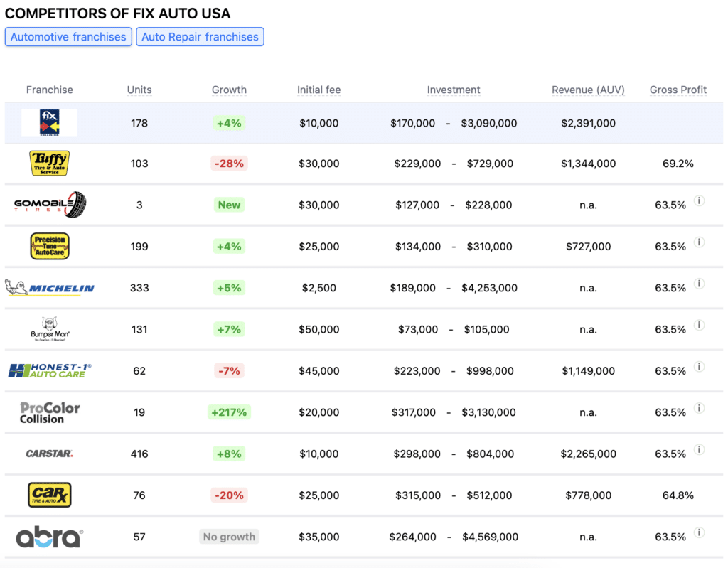Image resolution: width=728 pixels, height=568 pixels.
Task: Select the $73,000 investment value
Action: [418, 330]
